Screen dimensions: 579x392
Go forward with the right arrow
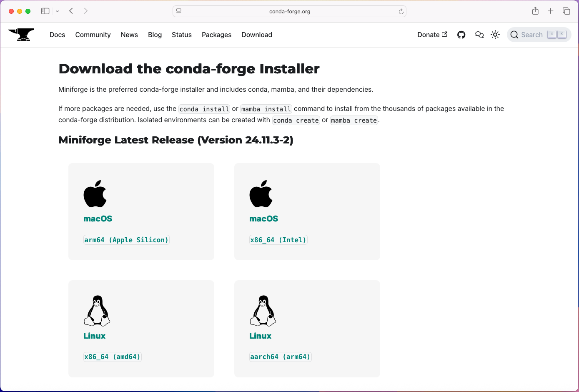coord(85,11)
